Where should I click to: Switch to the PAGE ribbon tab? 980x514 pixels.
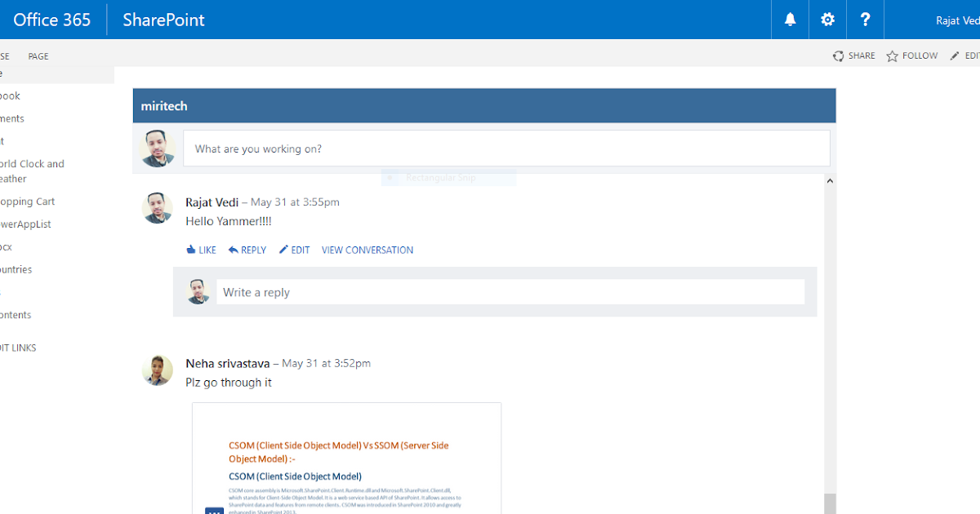tap(38, 55)
